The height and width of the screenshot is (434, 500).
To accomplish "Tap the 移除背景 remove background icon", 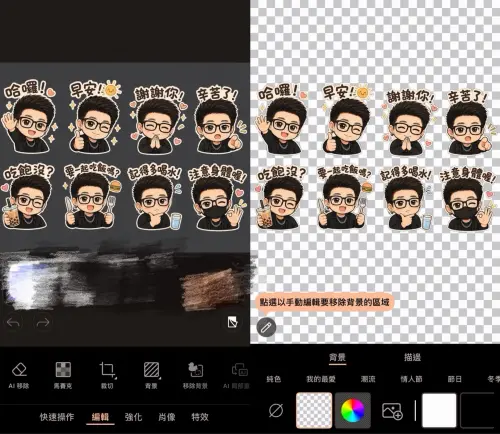I will point(195,375).
